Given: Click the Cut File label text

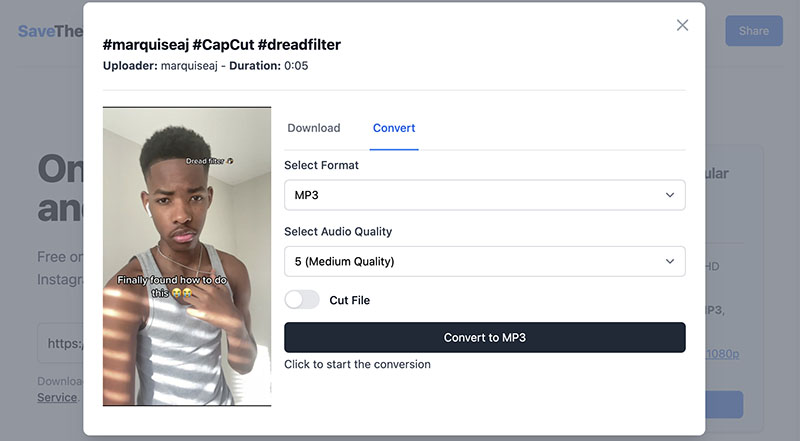Looking at the screenshot, I should [349, 300].
